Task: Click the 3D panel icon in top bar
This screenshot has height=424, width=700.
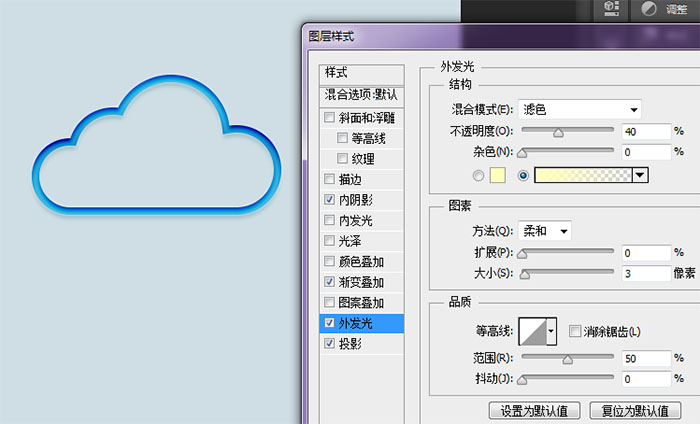Action: [x=611, y=8]
